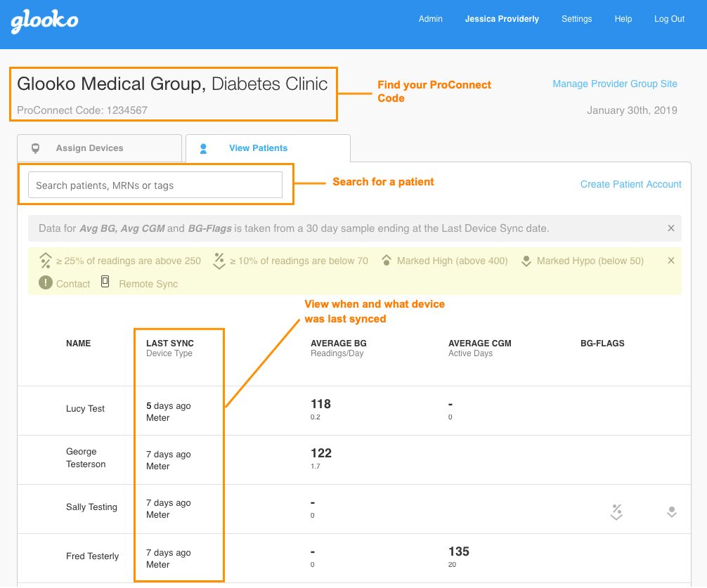The height and width of the screenshot is (588, 707).
Task: Open patient Sally Testing
Action: [91, 507]
